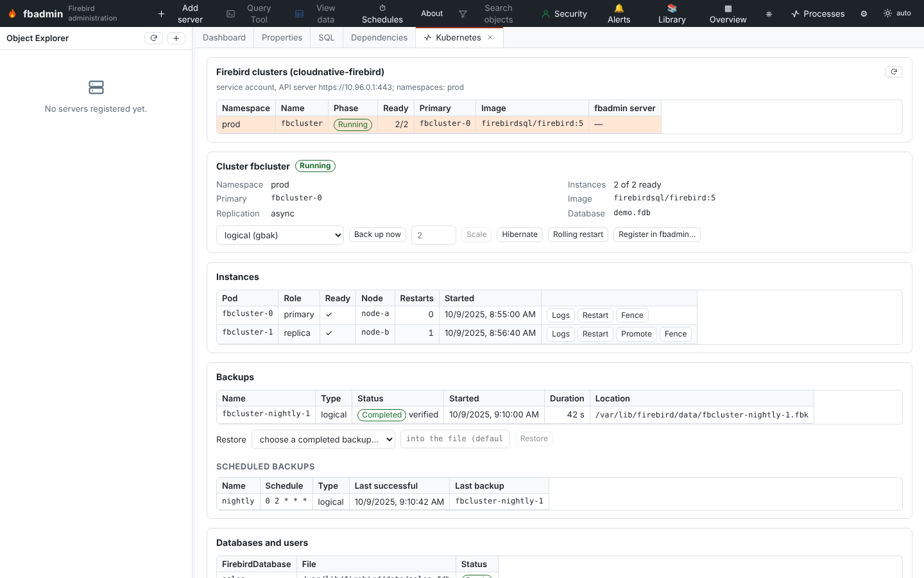Viewport: 924px width, 578px height.
Task: Promote replica fbcluster-1
Action: [637, 334]
